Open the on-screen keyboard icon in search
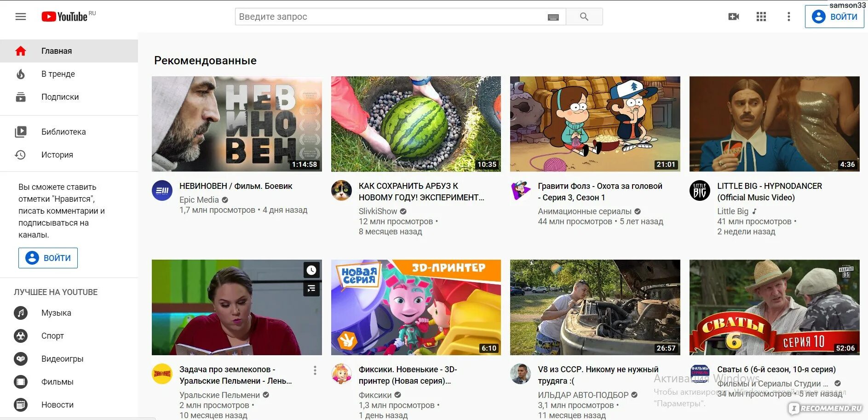The height and width of the screenshot is (420, 868). click(x=553, y=17)
